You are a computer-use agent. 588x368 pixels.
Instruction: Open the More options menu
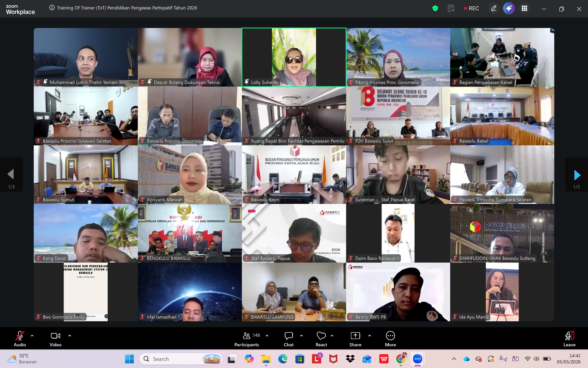tap(390, 339)
